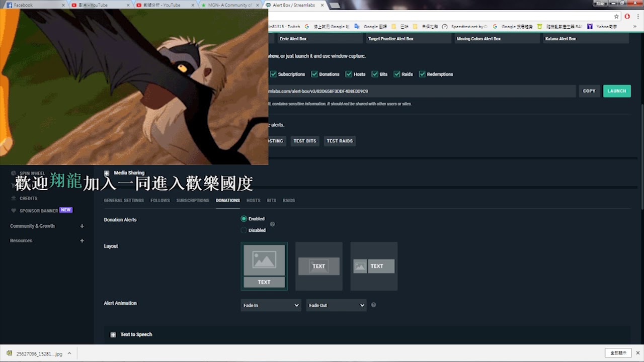Screen dimensions: 644x362
Task: Switch to the General Settings tab
Action: point(124,201)
